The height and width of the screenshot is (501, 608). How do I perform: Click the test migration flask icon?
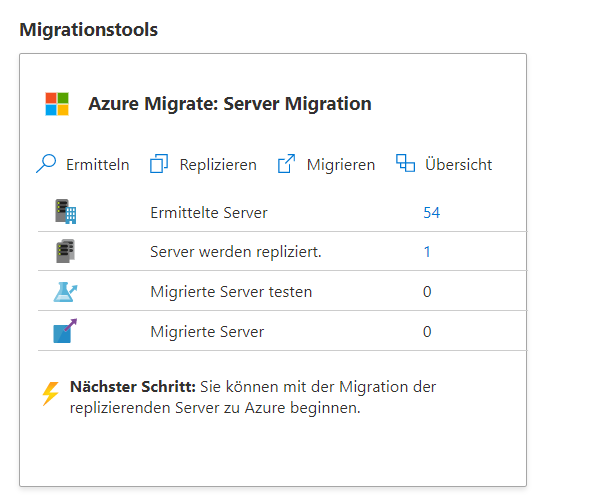coord(65,292)
